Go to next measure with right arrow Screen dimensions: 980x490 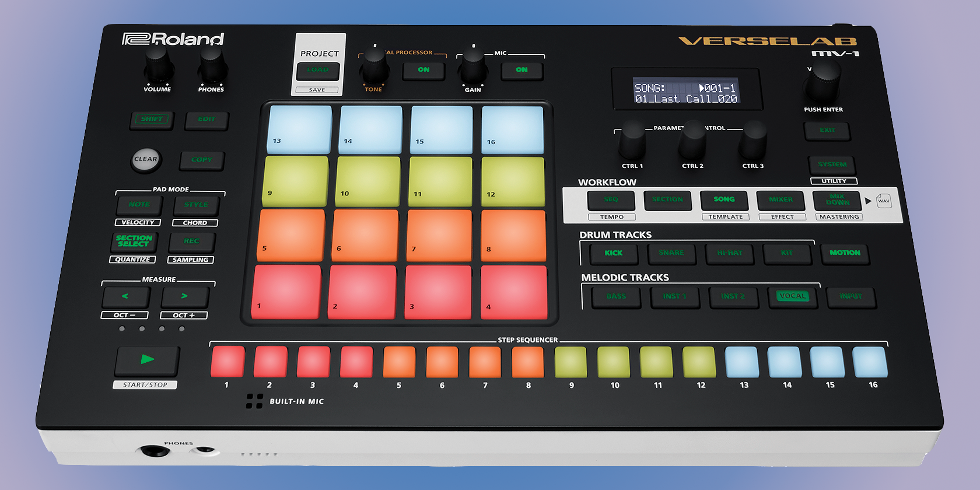pyautogui.click(x=184, y=297)
